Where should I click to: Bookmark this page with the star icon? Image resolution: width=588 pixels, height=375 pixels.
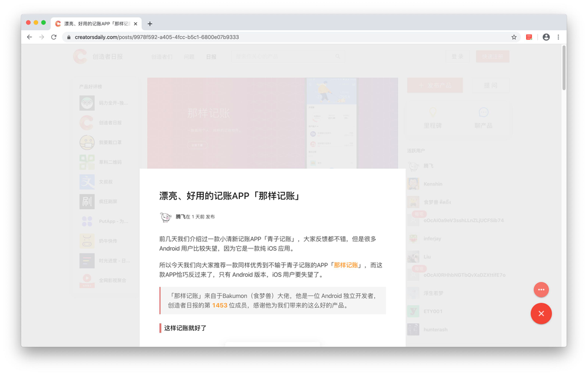514,37
